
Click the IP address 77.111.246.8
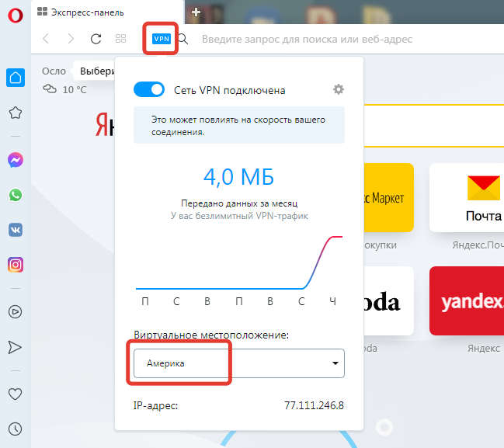tap(314, 405)
